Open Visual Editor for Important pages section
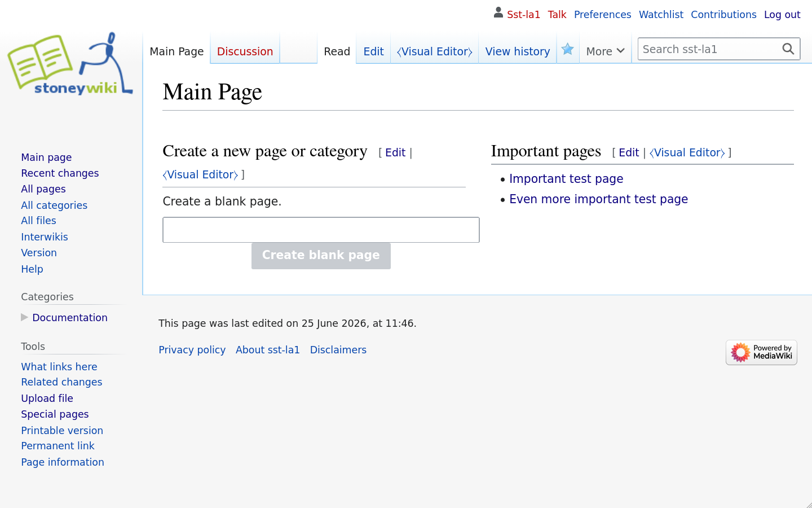The height and width of the screenshot is (508, 812). [x=687, y=152]
